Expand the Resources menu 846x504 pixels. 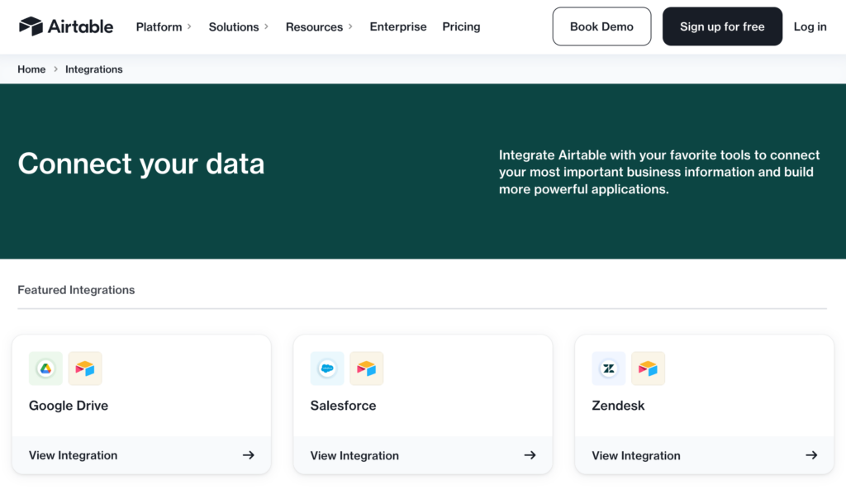coord(319,26)
